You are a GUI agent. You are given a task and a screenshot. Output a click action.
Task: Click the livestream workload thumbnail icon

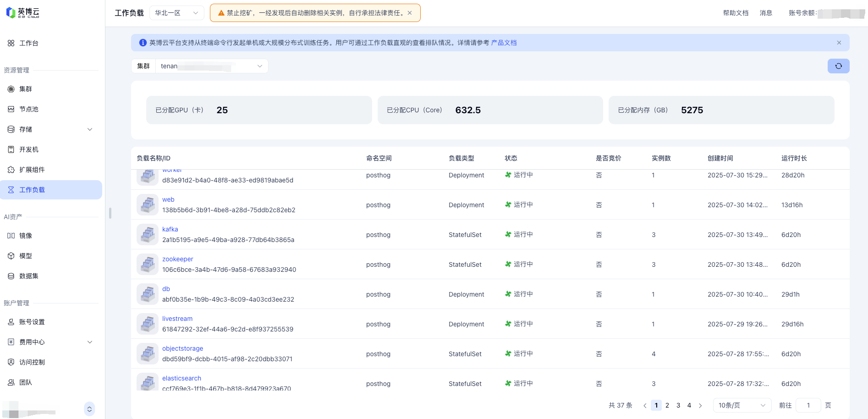pos(148,324)
